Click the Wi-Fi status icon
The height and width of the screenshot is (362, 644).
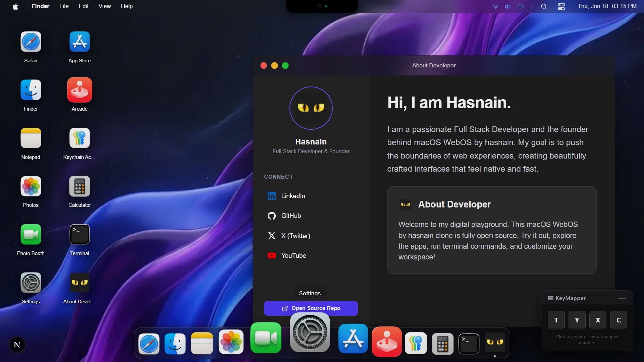coord(495,6)
